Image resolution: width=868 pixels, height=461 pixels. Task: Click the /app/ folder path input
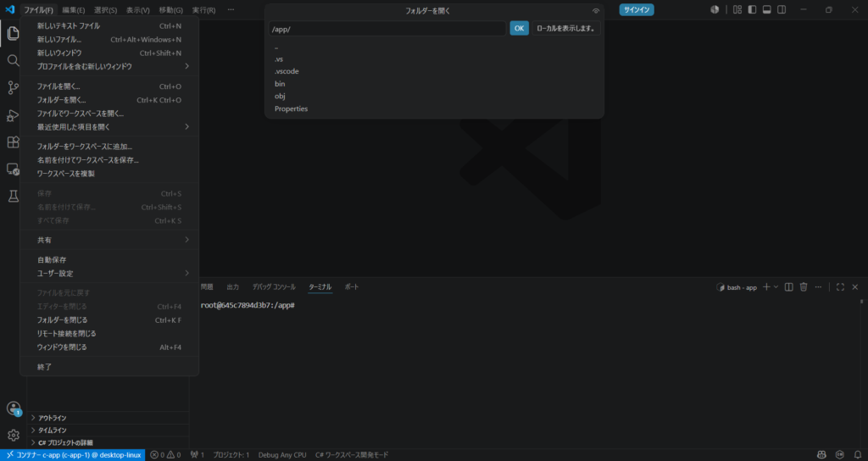click(x=387, y=29)
